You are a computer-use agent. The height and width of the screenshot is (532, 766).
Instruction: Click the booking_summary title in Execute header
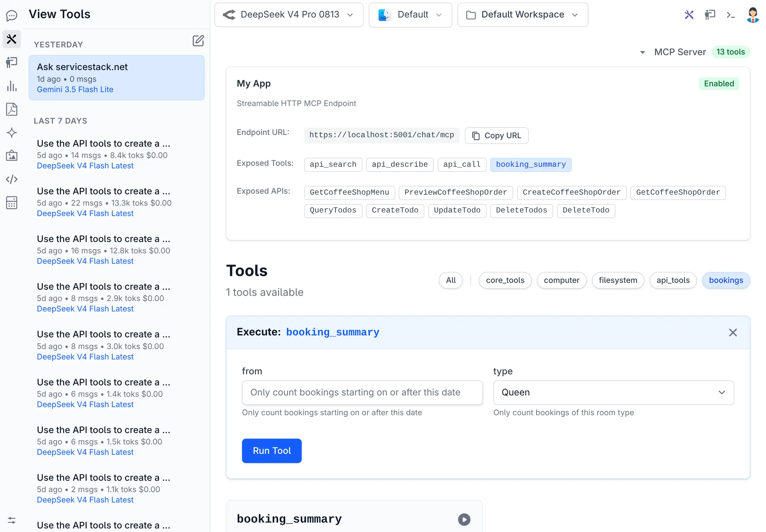tap(332, 332)
